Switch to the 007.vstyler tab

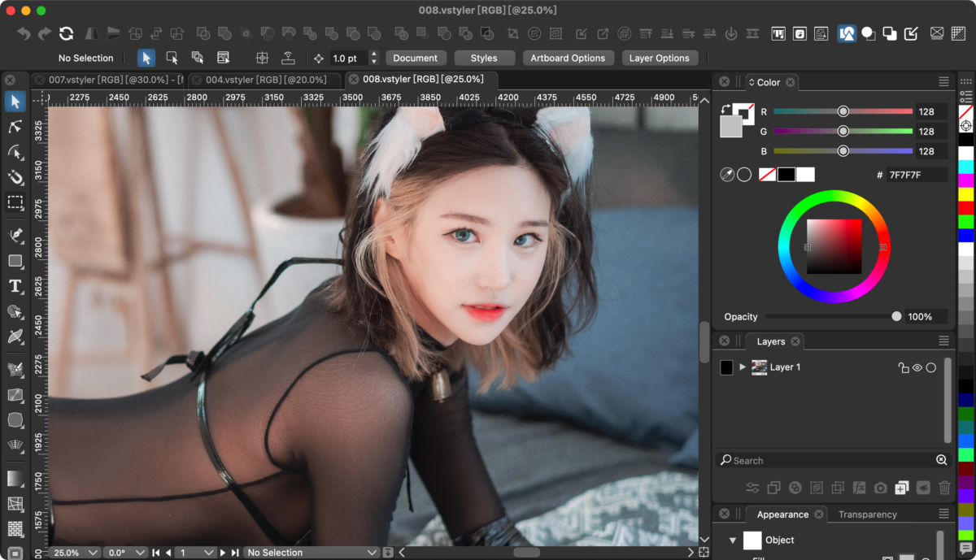pos(108,80)
